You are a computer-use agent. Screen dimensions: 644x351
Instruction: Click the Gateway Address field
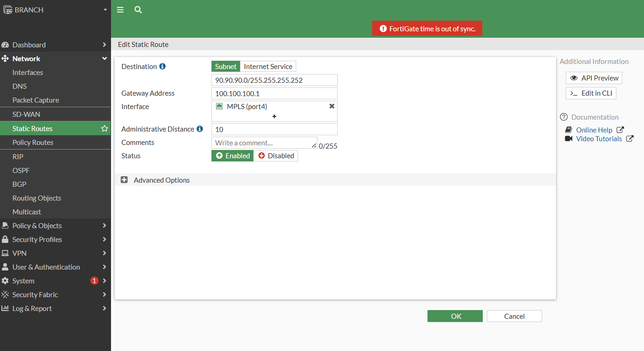tap(275, 93)
